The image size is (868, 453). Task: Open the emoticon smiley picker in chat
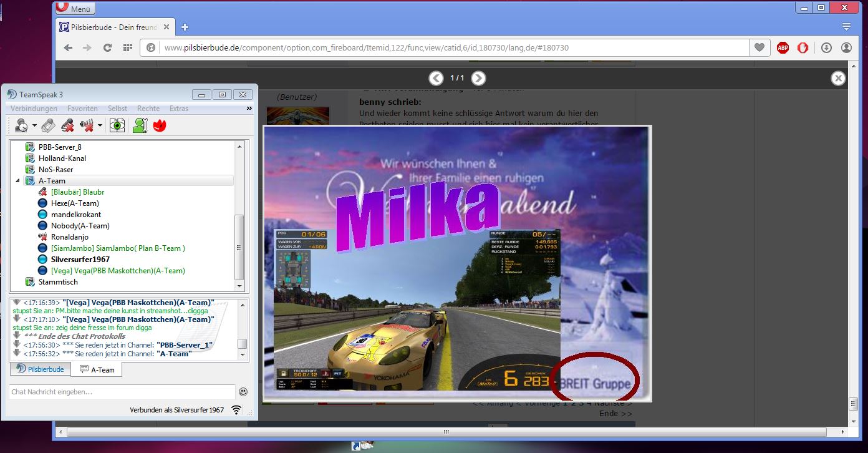point(243,392)
